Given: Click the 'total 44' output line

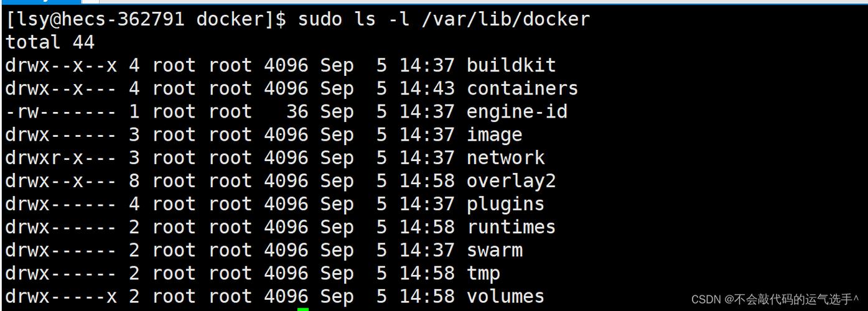Looking at the screenshot, I should coord(50,42).
